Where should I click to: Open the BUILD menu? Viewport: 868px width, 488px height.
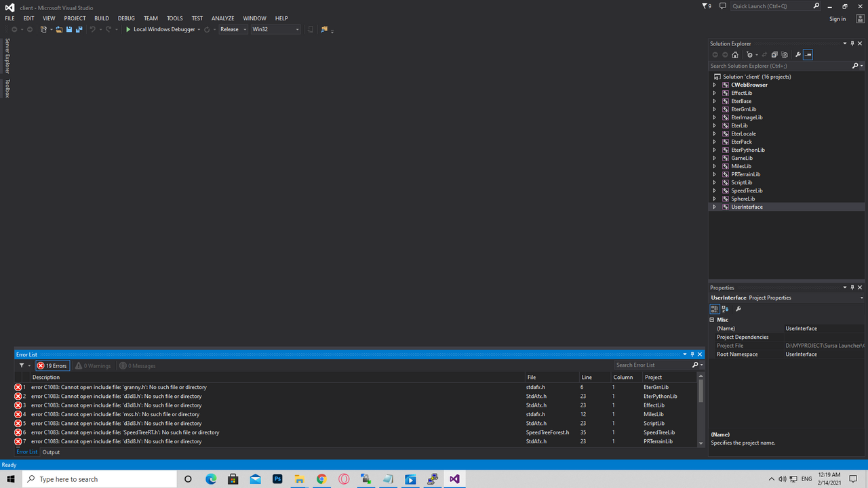pos(102,18)
